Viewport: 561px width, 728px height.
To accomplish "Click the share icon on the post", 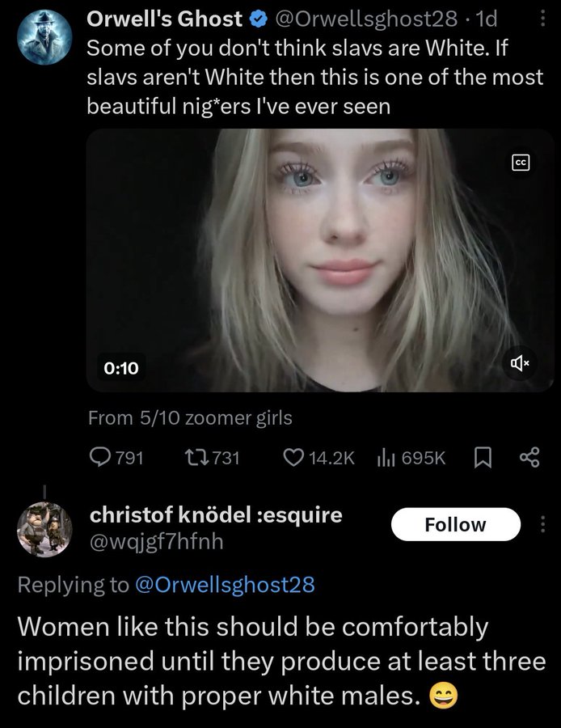I will pos(529,458).
